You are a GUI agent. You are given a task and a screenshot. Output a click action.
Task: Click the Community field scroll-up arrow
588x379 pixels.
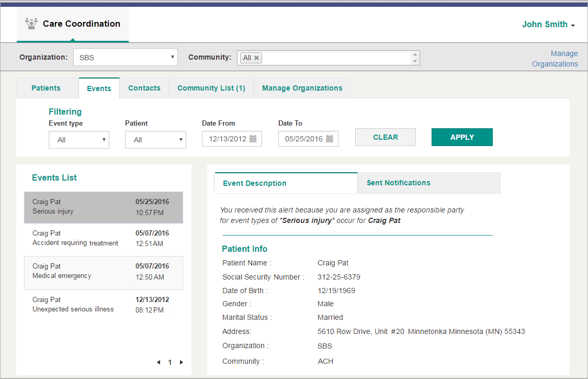(415, 54)
